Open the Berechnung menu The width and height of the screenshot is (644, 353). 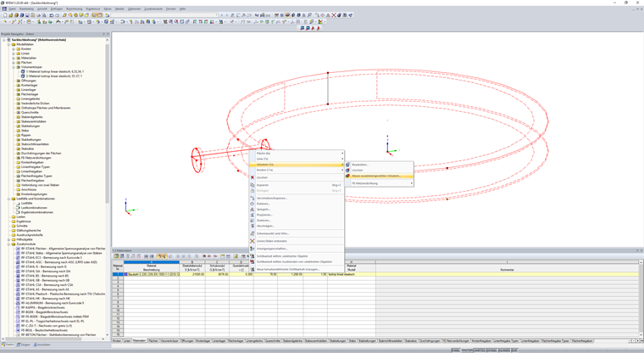tap(75, 8)
